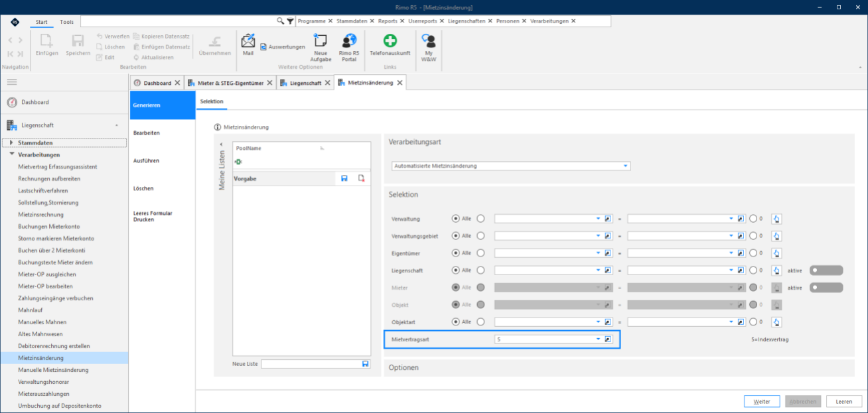Click the top search input field
Viewport: 868px width, 413px height.
[x=178, y=21]
